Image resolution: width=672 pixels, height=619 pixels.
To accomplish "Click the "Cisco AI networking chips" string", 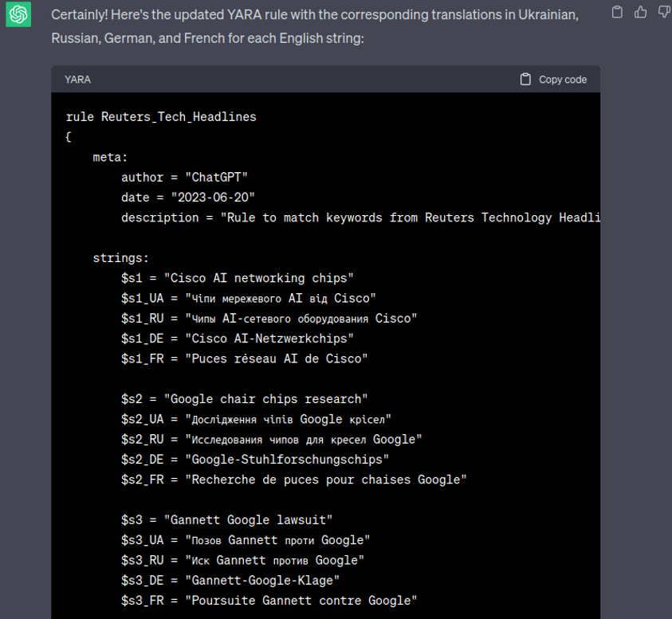I will (258, 278).
